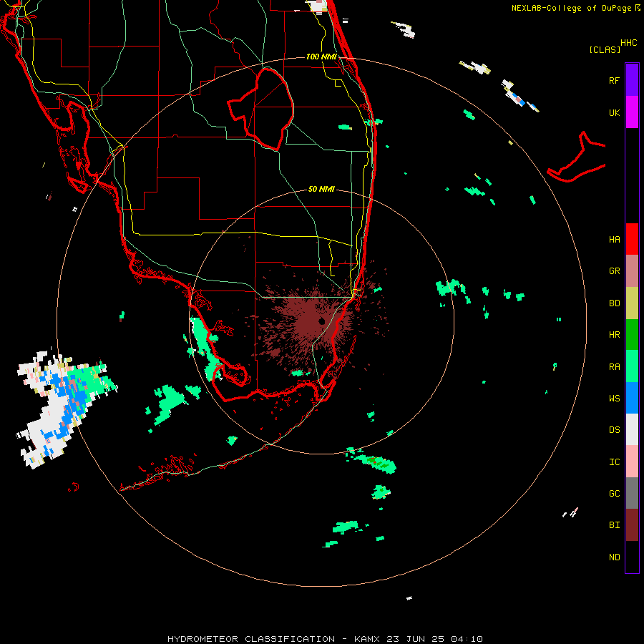Click the DS white legend swatch

pos(632,429)
